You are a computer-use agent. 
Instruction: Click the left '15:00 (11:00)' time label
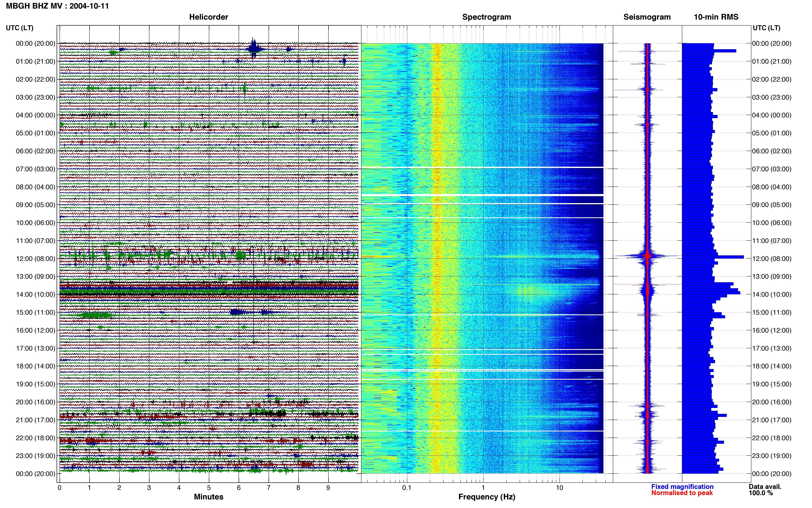coord(36,312)
